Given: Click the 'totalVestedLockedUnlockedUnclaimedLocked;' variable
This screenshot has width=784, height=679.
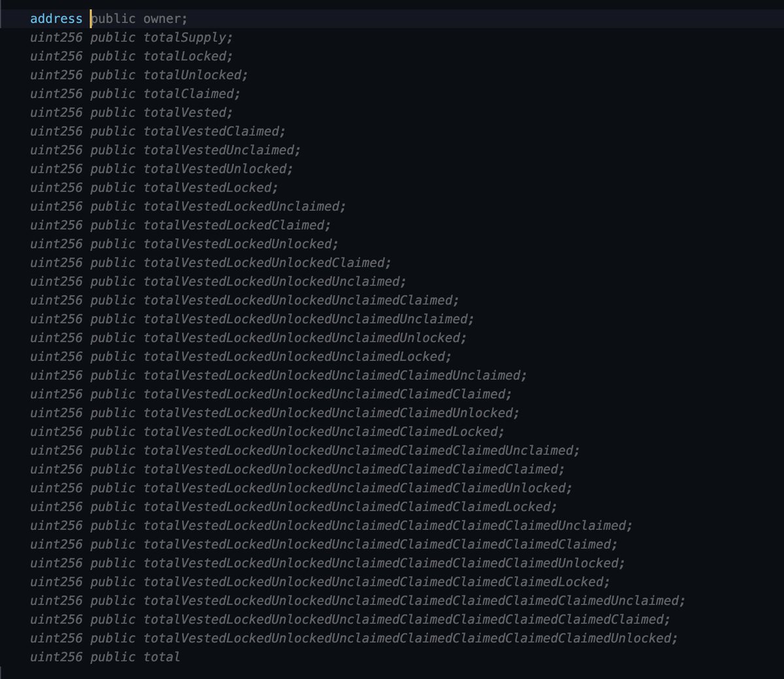Looking at the screenshot, I should (298, 356).
